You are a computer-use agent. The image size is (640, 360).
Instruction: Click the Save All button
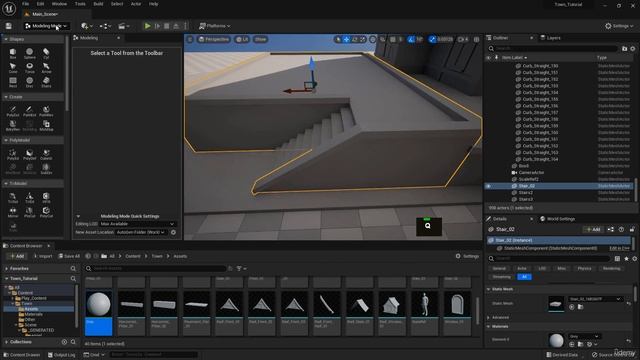(x=69, y=256)
